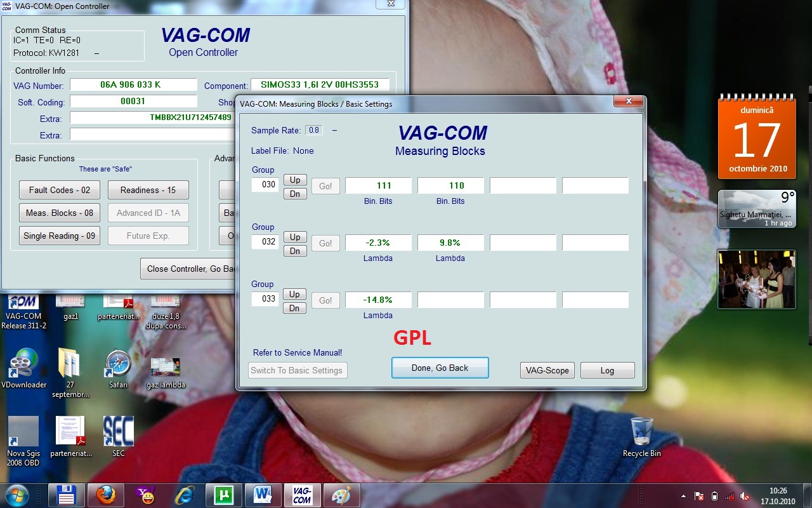Open the Sighetu Marmatiei weather gadget
Viewport: 812px width, 508px height.
[x=757, y=209]
